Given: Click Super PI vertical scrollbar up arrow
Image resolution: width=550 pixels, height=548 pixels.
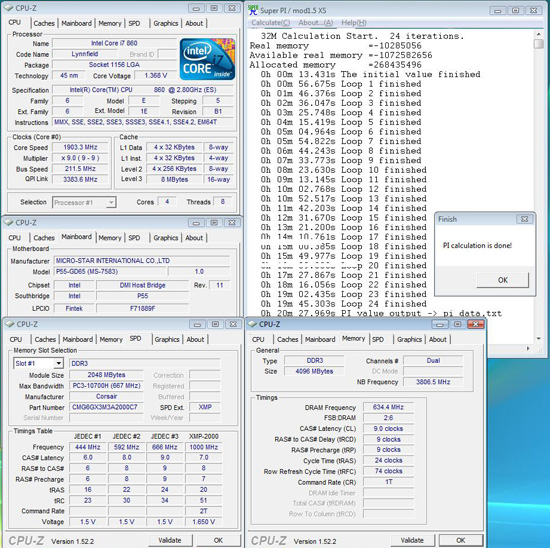Looking at the screenshot, I should tap(538, 34).
